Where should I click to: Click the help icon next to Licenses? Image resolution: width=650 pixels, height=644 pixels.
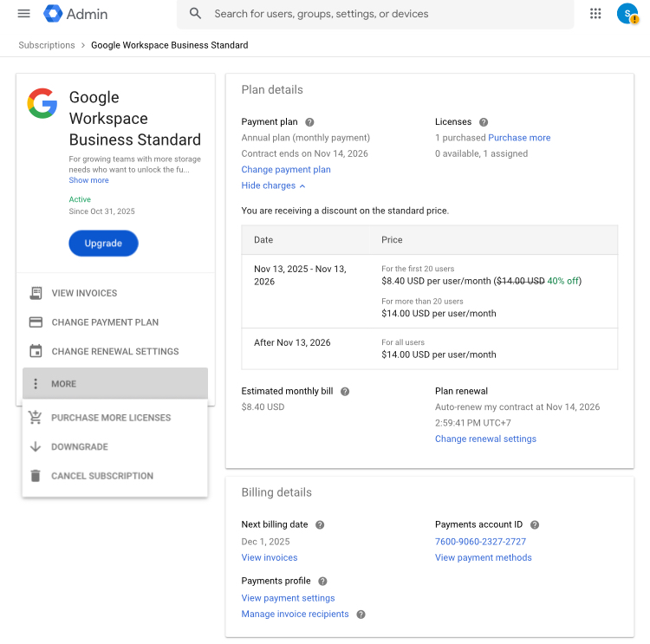click(x=484, y=122)
